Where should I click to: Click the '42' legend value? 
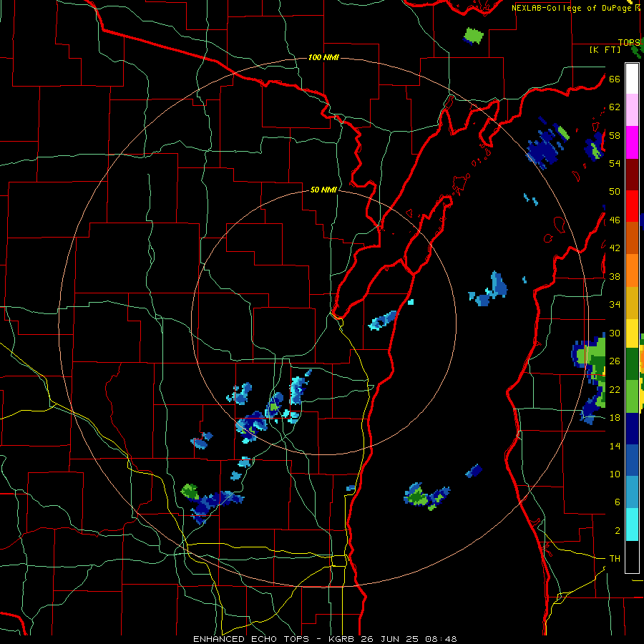615,248
